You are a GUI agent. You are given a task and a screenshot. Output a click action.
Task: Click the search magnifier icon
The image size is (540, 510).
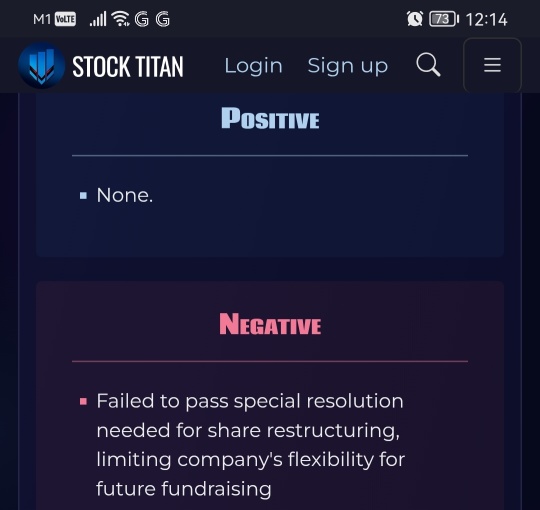[428, 65]
